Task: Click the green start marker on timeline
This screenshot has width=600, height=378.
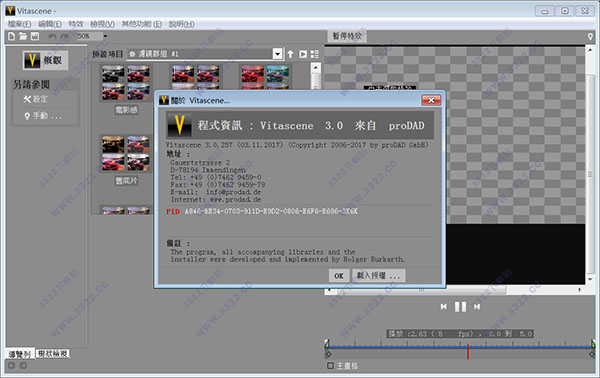Action: tap(327, 343)
